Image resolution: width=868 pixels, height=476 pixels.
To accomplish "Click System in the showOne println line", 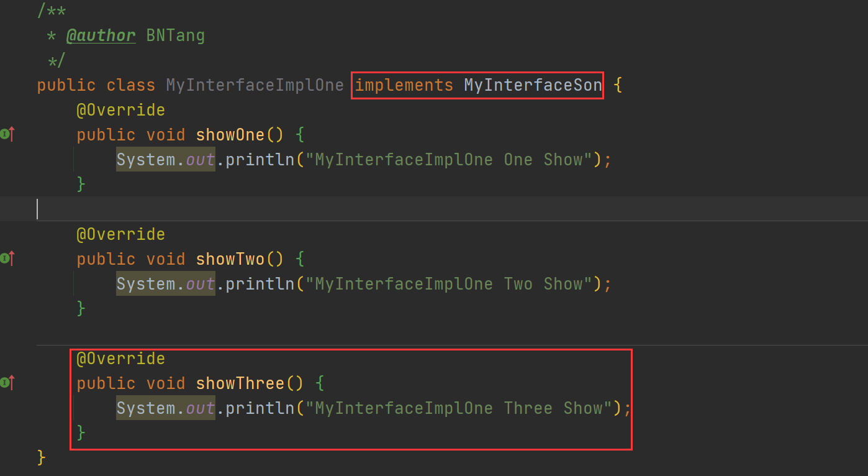I will click(146, 160).
